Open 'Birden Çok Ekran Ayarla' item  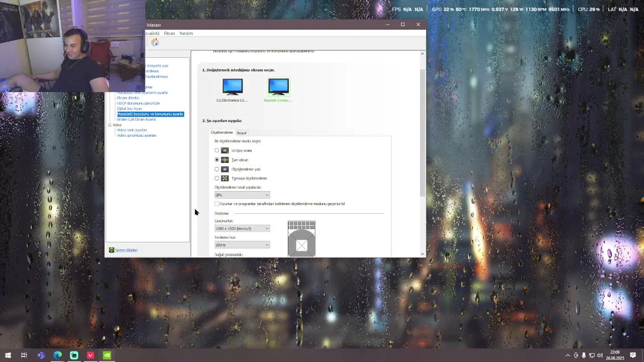point(136,119)
